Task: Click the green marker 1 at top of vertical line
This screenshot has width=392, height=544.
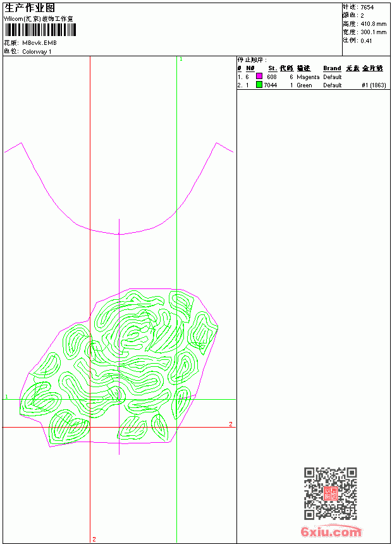Action: [181, 59]
